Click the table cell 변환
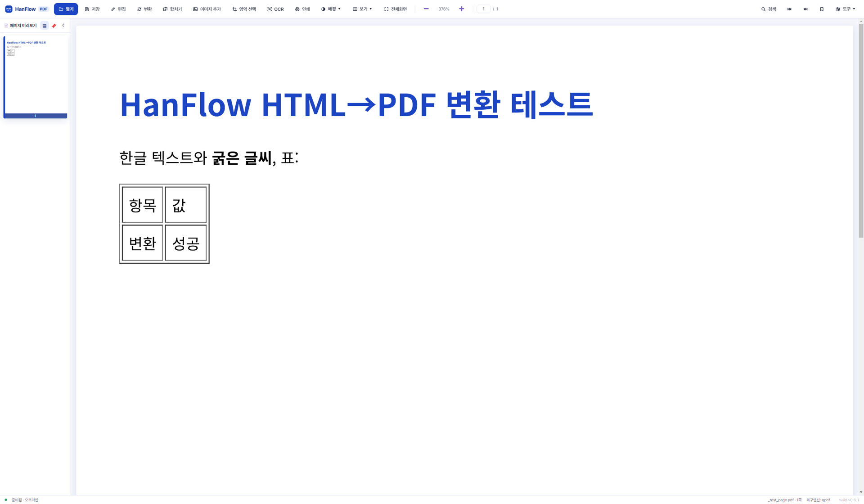The width and height of the screenshot is (864, 504). [x=143, y=243]
